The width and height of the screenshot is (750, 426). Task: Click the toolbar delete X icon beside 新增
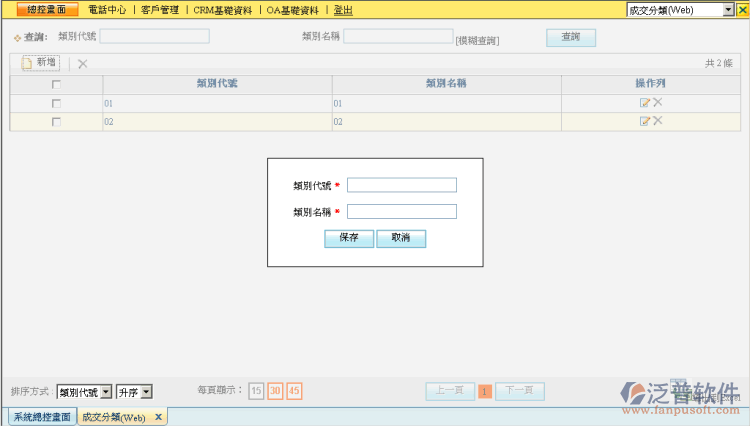click(82, 63)
